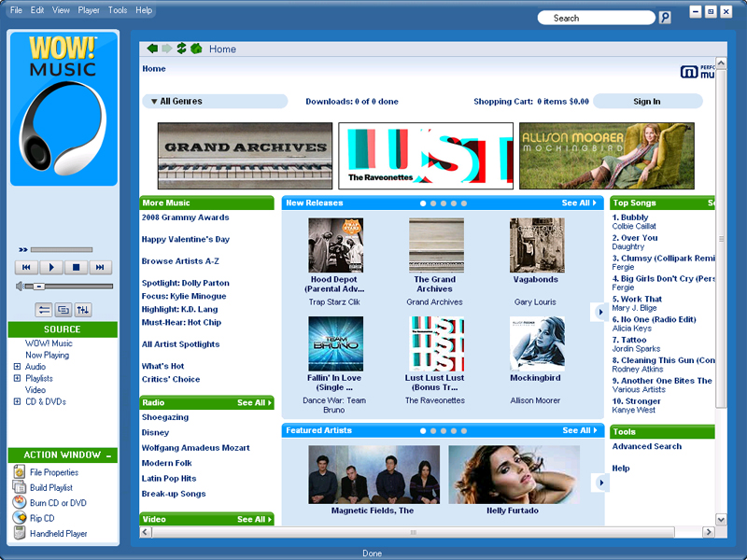Click in the Search input field
The height and width of the screenshot is (560, 747).
pos(596,18)
